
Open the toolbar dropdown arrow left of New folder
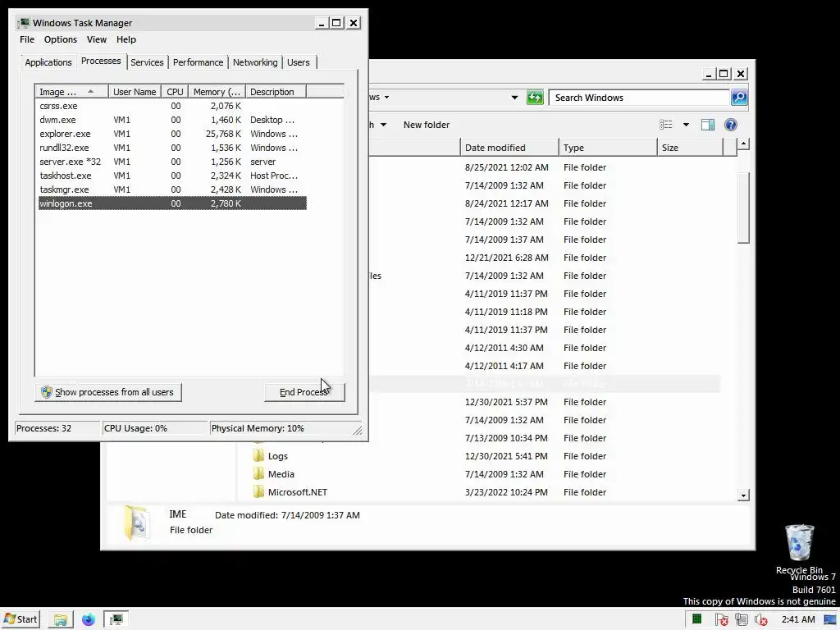383,125
